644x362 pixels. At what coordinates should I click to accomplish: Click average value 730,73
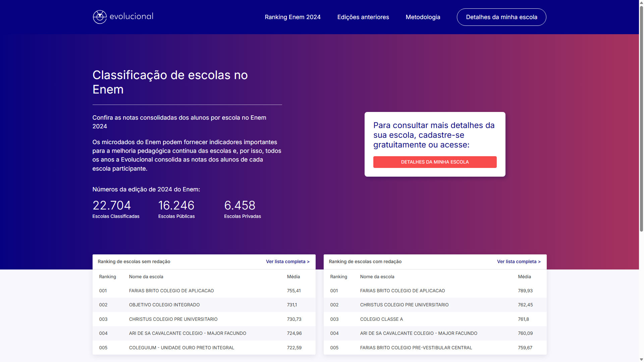click(294, 319)
